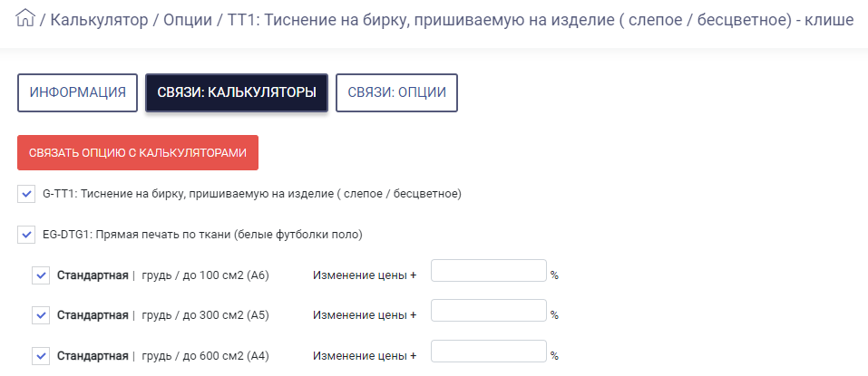This screenshot has width=868, height=376.
Task: Click the G-TT1: Тиснение на бирку label text
Action: tap(252, 194)
